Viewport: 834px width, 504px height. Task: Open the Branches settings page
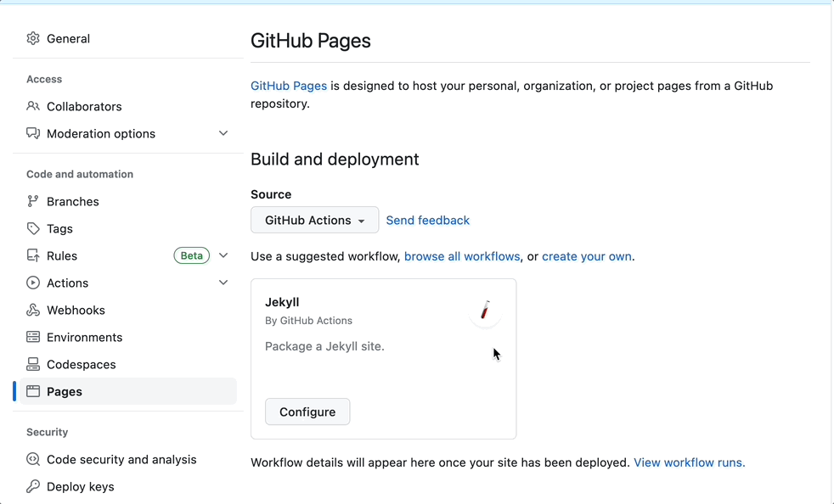pos(74,201)
